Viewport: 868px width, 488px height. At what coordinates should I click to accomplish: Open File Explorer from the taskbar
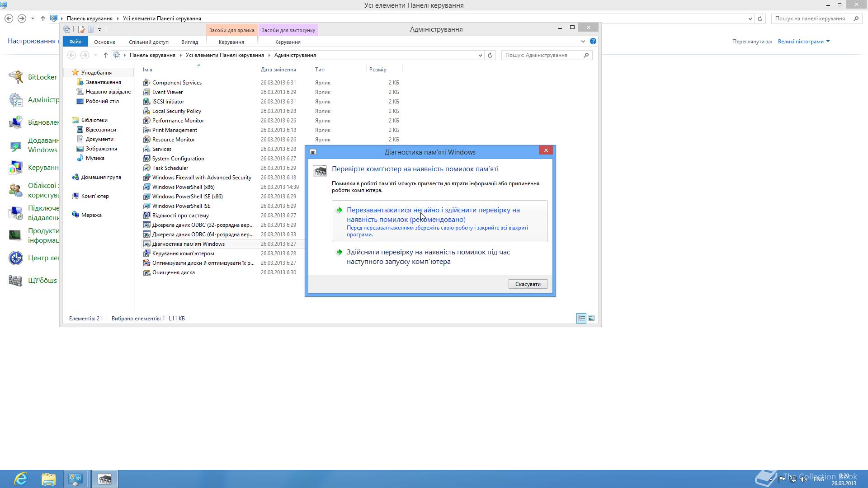[x=48, y=479]
